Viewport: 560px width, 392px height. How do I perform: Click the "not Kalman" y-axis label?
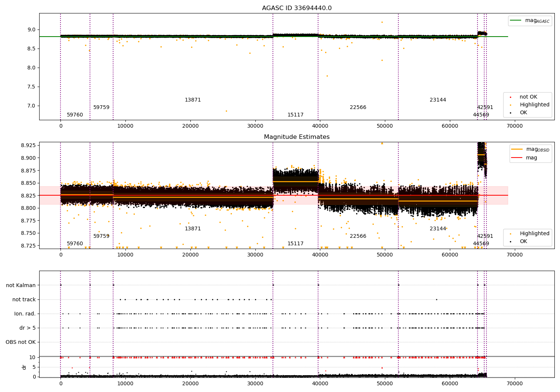[21, 286]
